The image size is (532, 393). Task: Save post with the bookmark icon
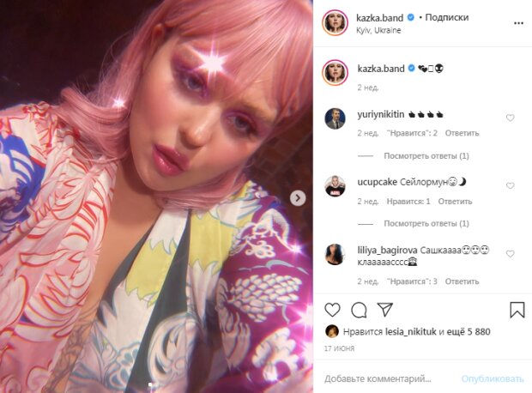(517, 310)
